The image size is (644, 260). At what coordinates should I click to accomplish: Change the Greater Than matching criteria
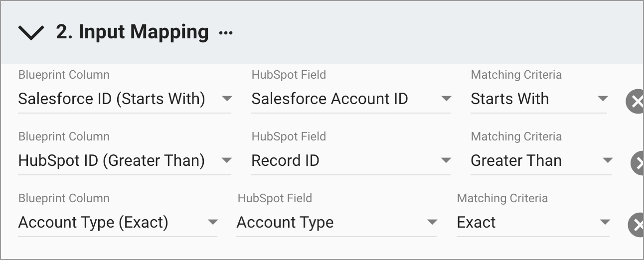pos(541,161)
